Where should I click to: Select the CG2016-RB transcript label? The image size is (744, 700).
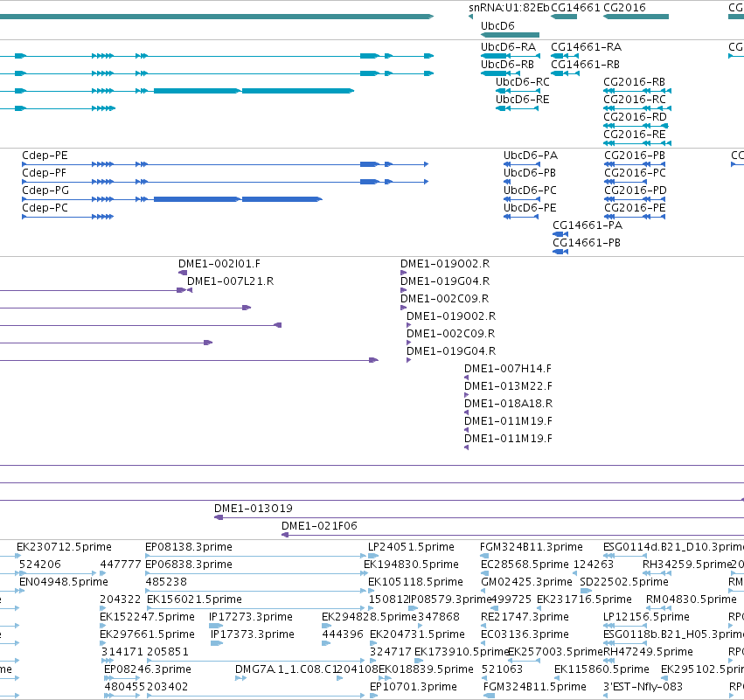click(x=635, y=82)
